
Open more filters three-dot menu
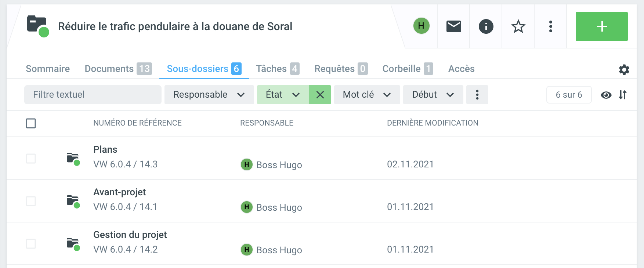coord(477,95)
